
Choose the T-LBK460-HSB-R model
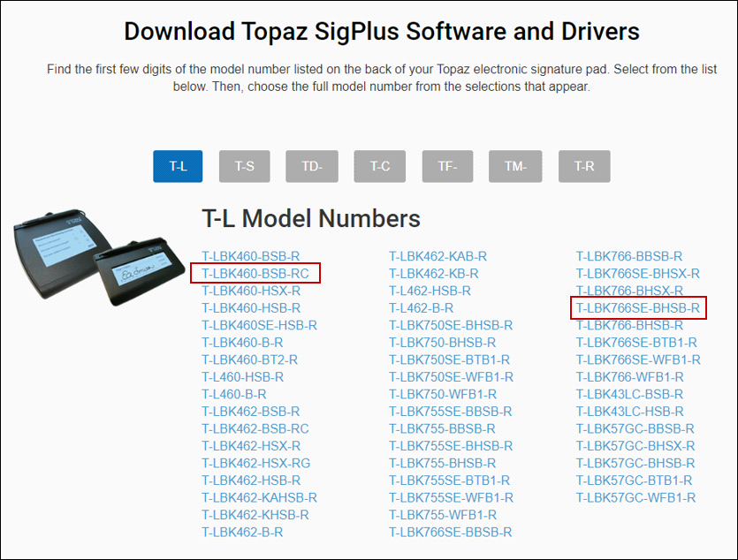pos(251,308)
